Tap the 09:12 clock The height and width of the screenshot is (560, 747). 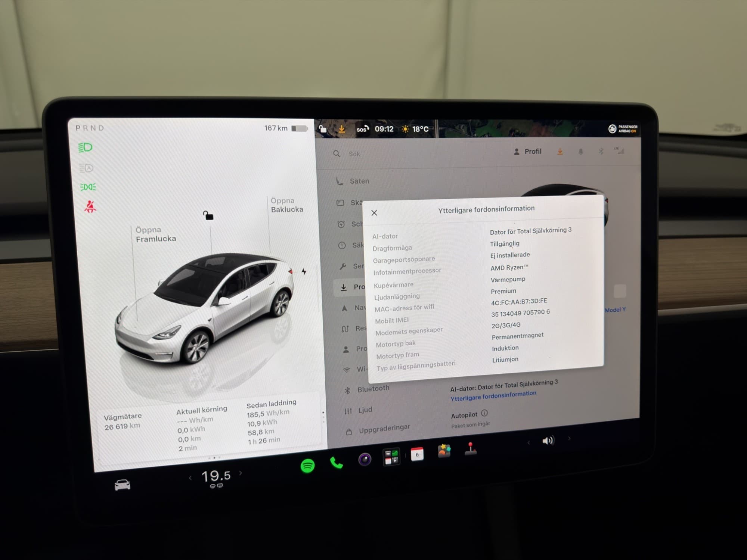click(x=384, y=129)
